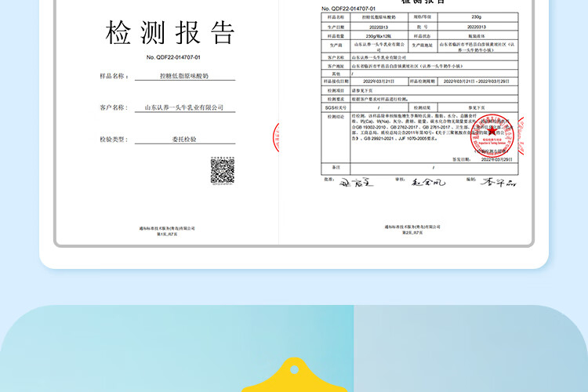The height and width of the screenshot is (392, 588).
Task: Click the yellow tag shape with hole
Action: pyautogui.click(x=294, y=375)
